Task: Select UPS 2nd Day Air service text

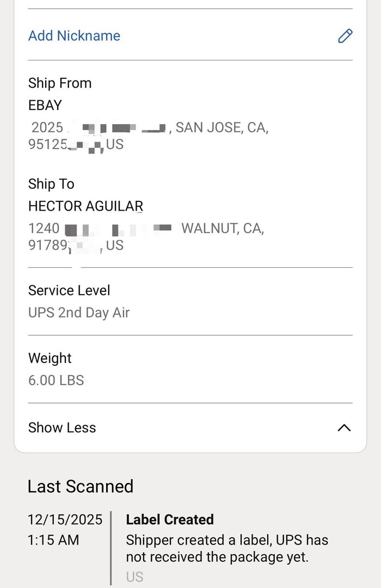Action: point(79,313)
